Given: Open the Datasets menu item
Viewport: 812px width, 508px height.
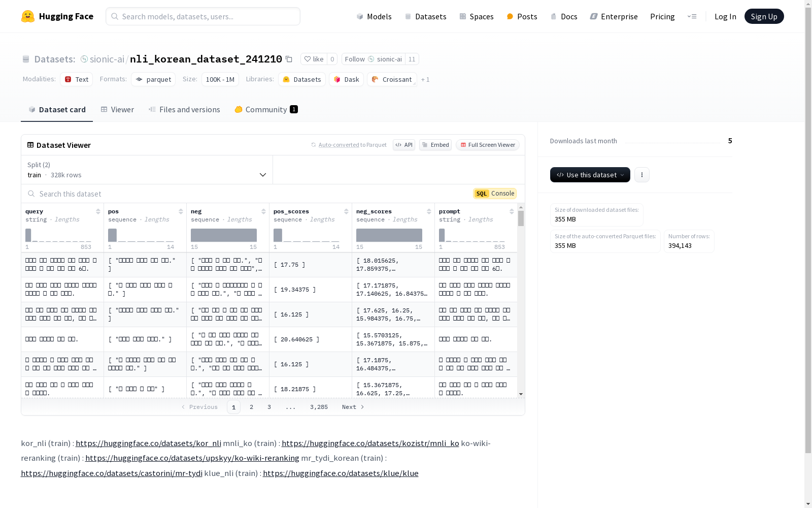Looking at the screenshot, I should (425, 16).
